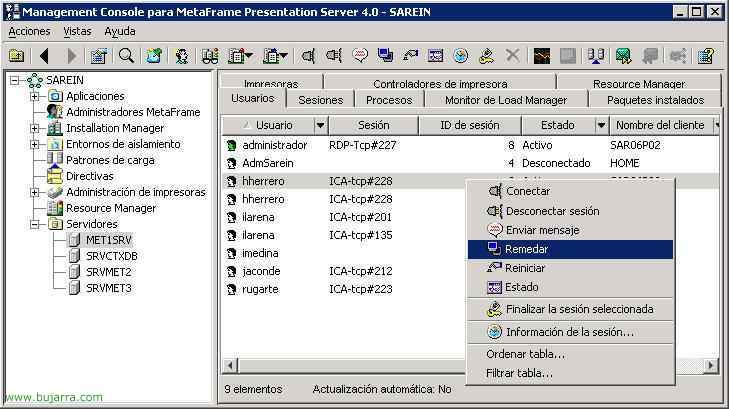Click the speech bubble send message toolbar icon
This screenshot has width=729, height=409.
[360, 56]
